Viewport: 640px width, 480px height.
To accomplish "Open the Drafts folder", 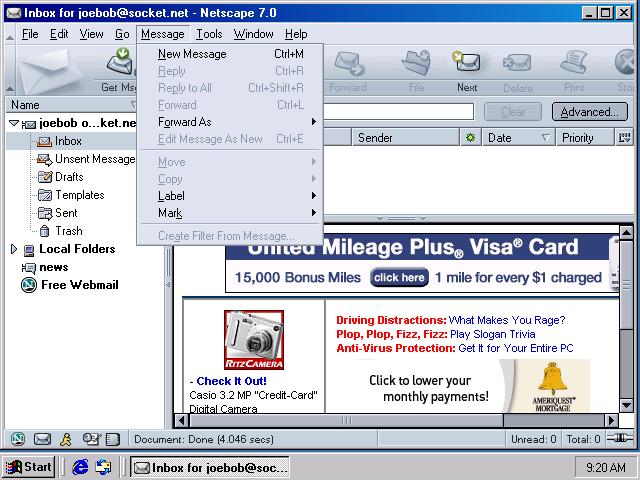I will pos(60,177).
